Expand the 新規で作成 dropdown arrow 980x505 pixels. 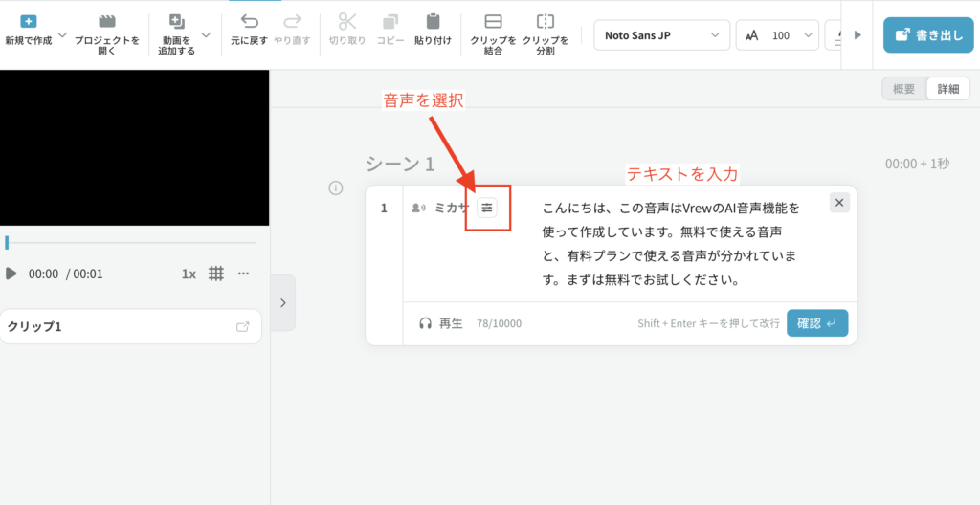62,34
